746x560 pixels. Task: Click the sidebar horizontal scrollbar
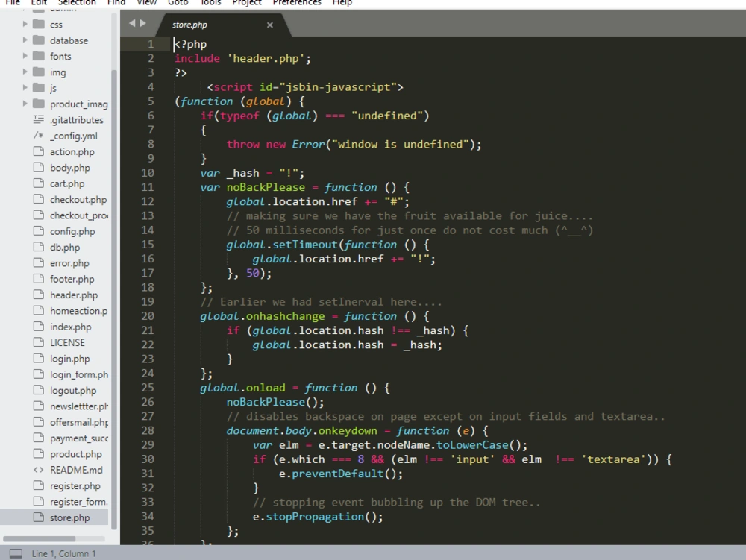40,538
